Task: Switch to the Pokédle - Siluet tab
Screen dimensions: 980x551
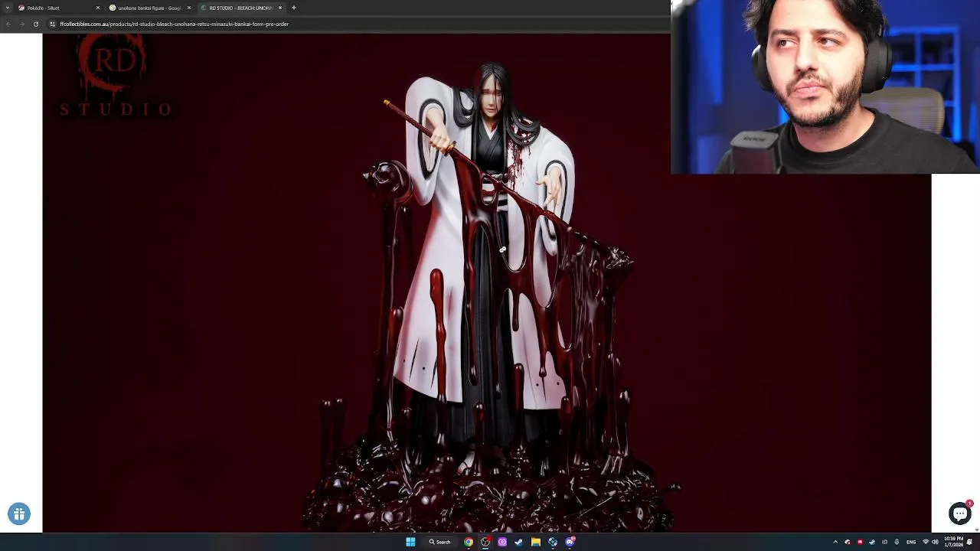Action: point(58,8)
